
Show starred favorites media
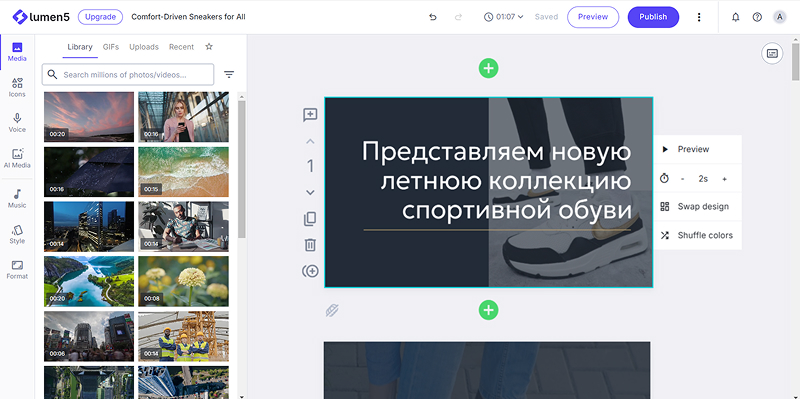209,46
